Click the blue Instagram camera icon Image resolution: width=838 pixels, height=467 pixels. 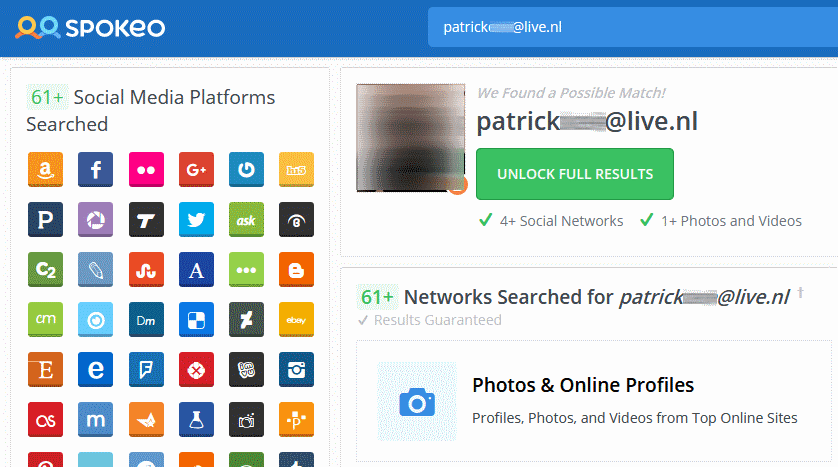[297, 369]
